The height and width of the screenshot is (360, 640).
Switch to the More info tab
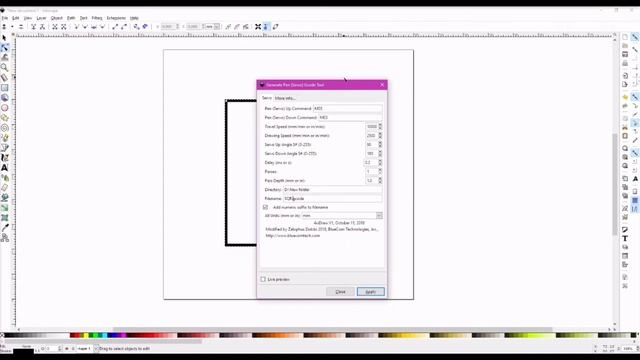tap(285, 98)
